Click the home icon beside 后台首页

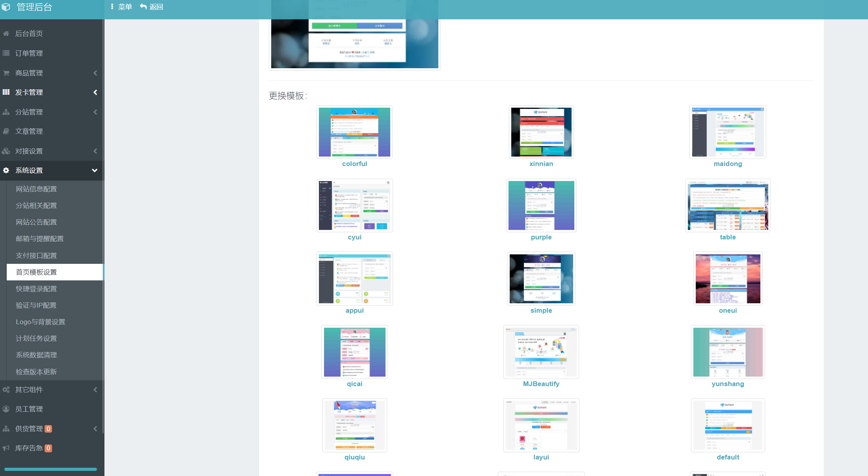coord(6,34)
